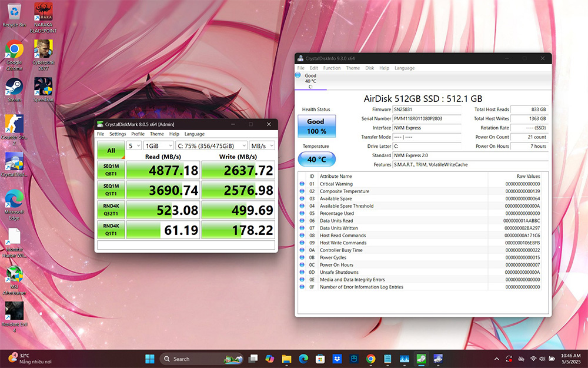Open CrystalDiskMark Settings menu

click(x=118, y=134)
